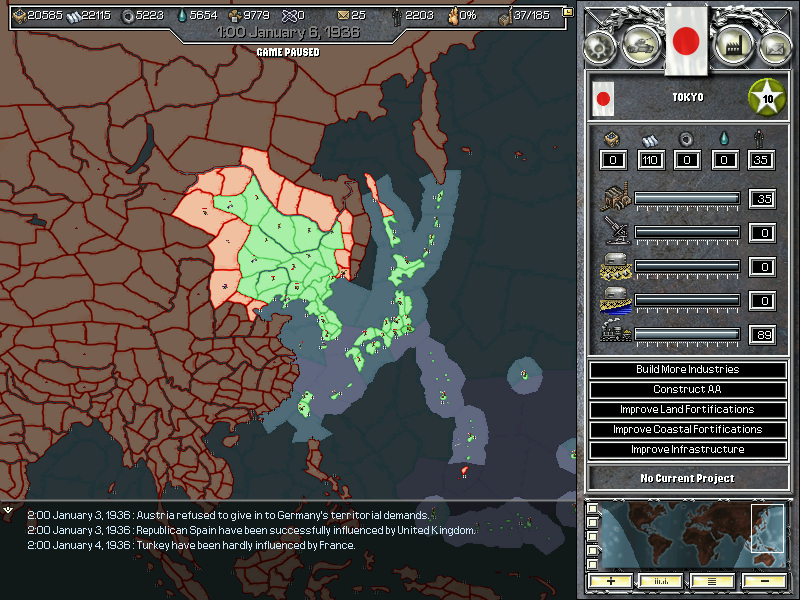Viewport: 800px width, 600px height.
Task: Choose Construct AA option
Action: (687, 390)
